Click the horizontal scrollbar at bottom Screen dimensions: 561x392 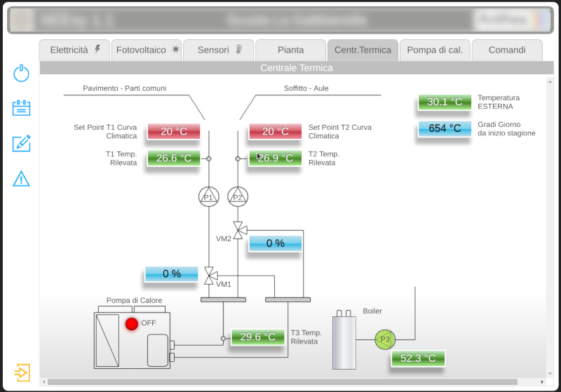283,382
